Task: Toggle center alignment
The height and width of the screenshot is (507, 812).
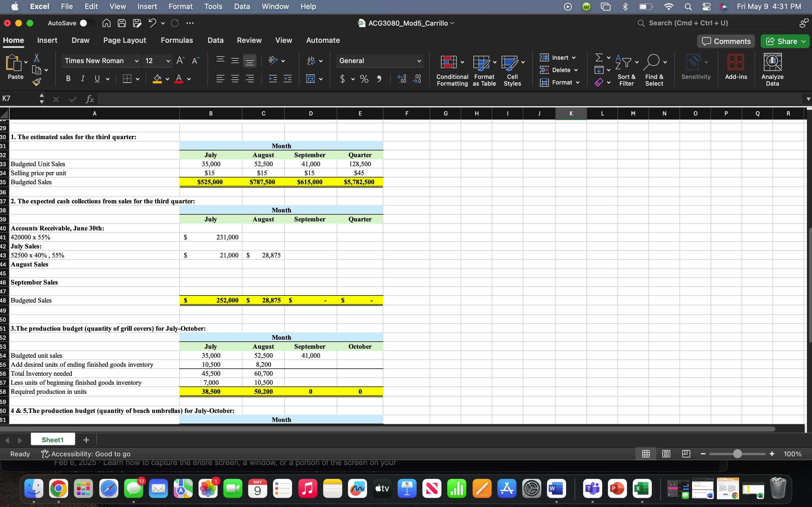Action: point(235,79)
